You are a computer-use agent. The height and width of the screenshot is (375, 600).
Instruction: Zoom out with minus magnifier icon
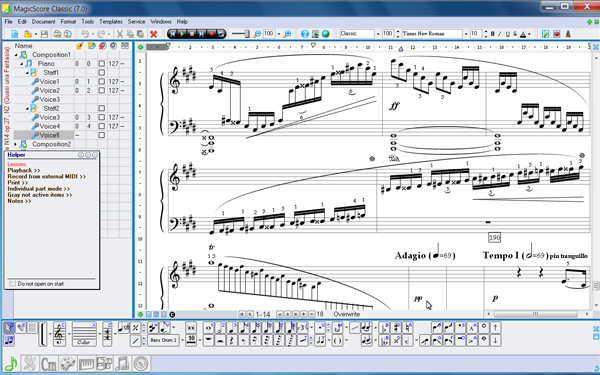257,34
